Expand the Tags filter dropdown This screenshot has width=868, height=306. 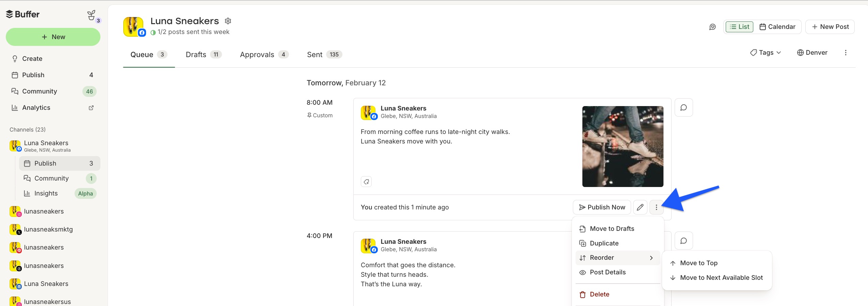tap(765, 52)
